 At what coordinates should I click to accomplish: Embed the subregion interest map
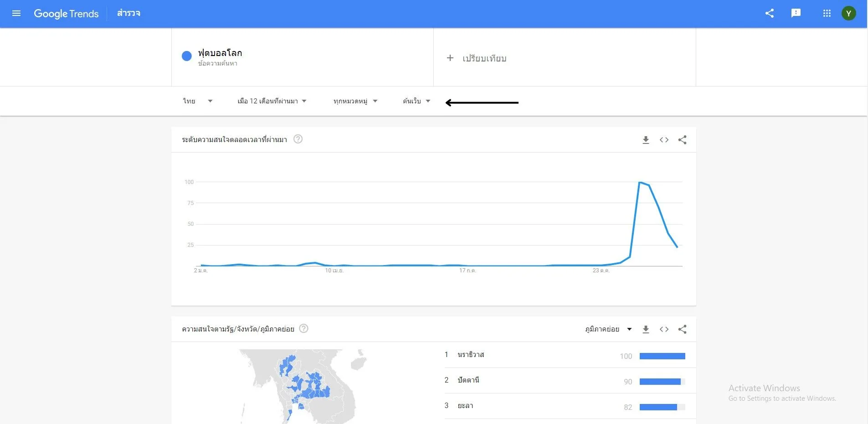(664, 329)
